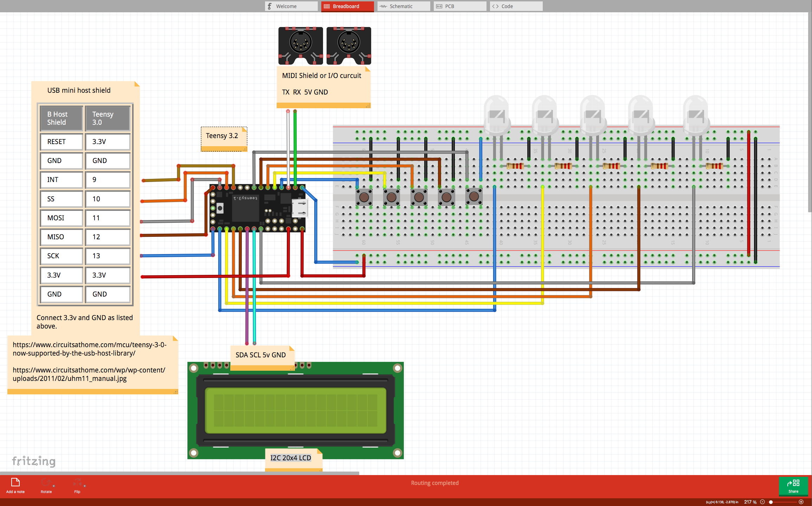Click the zoom in plus icon
This screenshot has height=506, width=812.
pyautogui.click(x=801, y=502)
